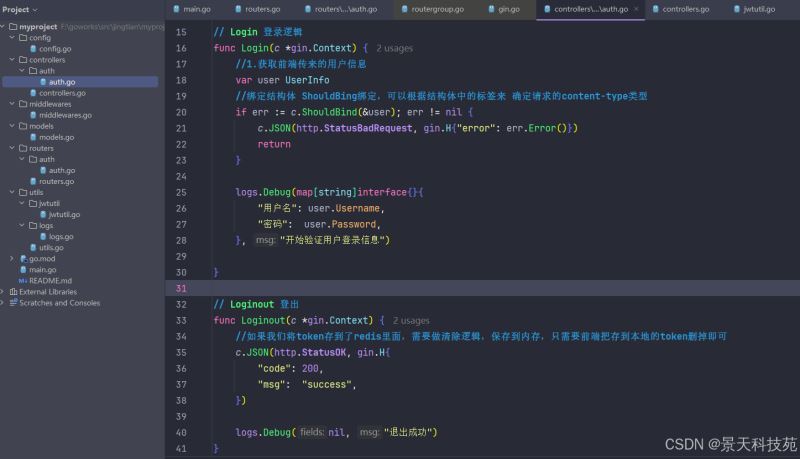Viewport: 800px width, 459px height.
Task: Click line number 35 in the gutter
Action: 181,352
